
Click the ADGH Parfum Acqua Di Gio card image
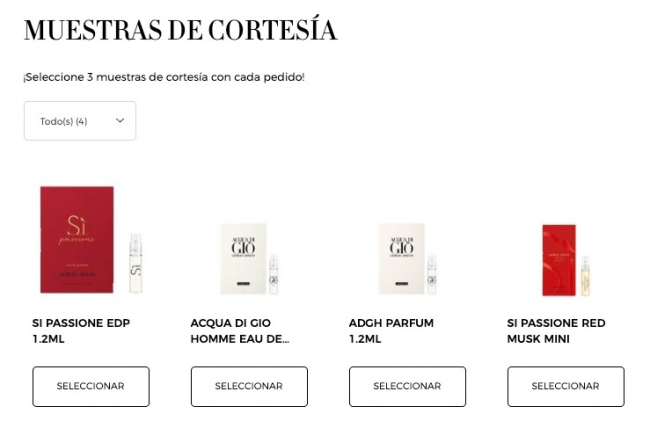pyautogui.click(x=402, y=259)
